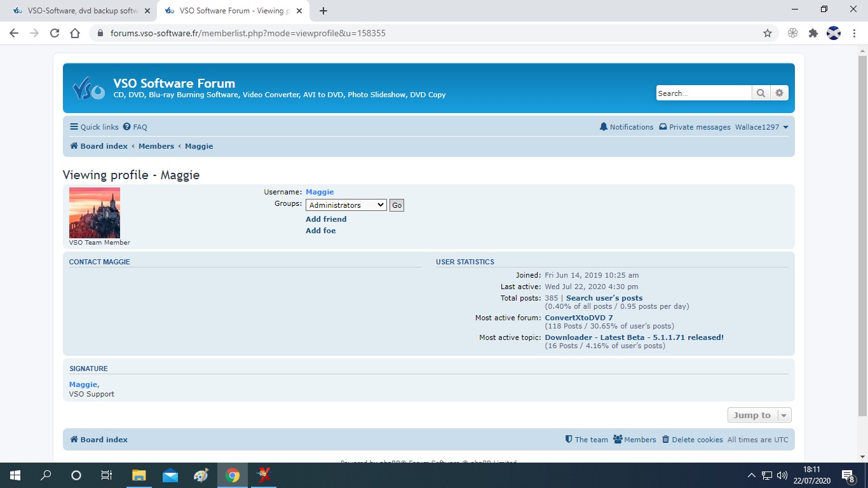Click Delete cookies link

click(693, 440)
